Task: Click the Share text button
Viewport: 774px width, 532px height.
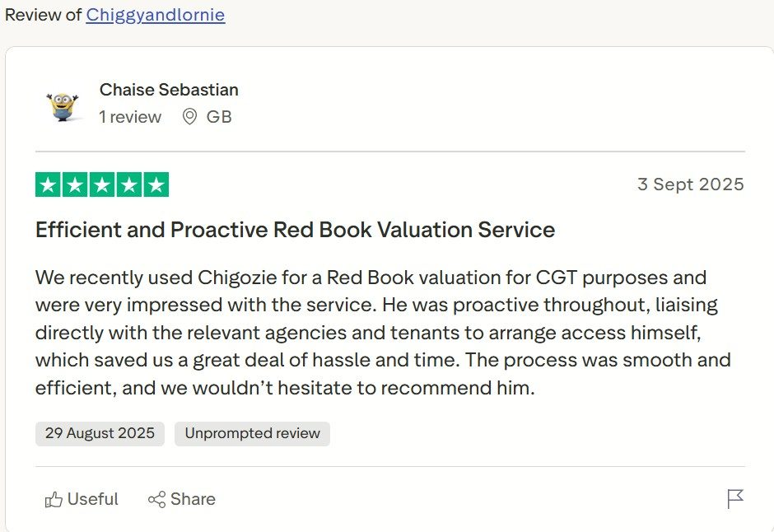Action: click(x=193, y=499)
